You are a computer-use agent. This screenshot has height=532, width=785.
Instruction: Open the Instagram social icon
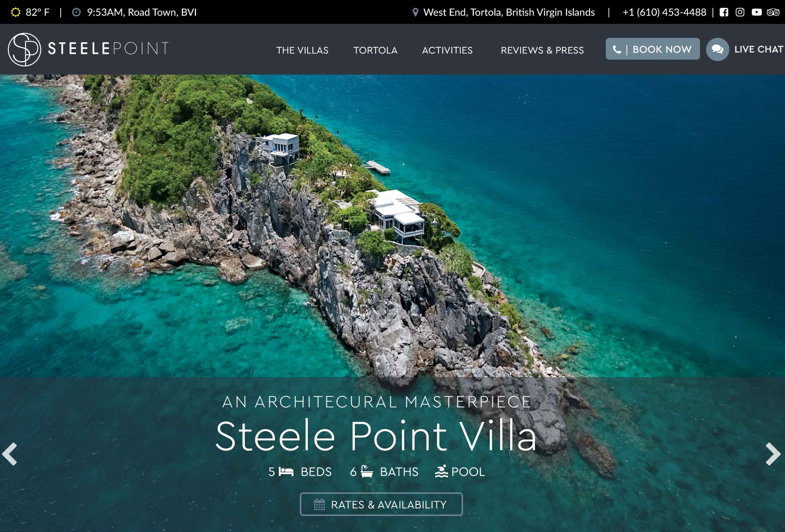740,12
